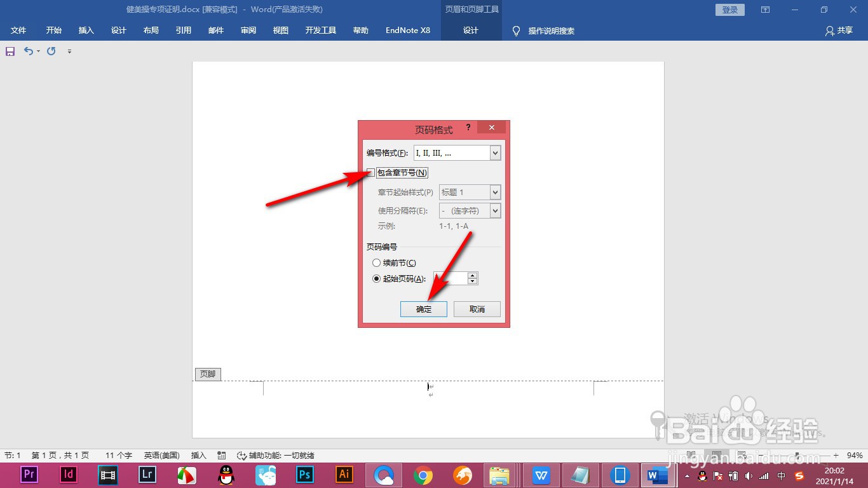Check the 包含章节号 checkbox
Screen dimensions: 868x488
point(371,172)
